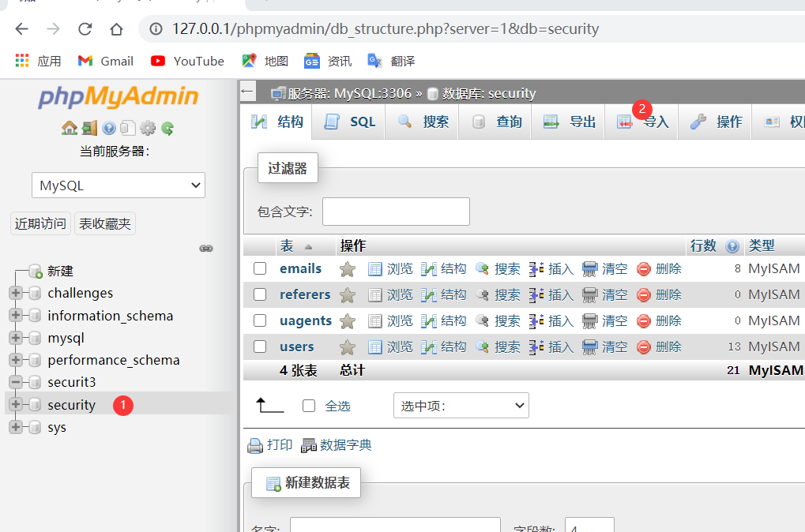The width and height of the screenshot is (805, 532).
Task: Open the 操作 operations tab
Action: (715, 122)
